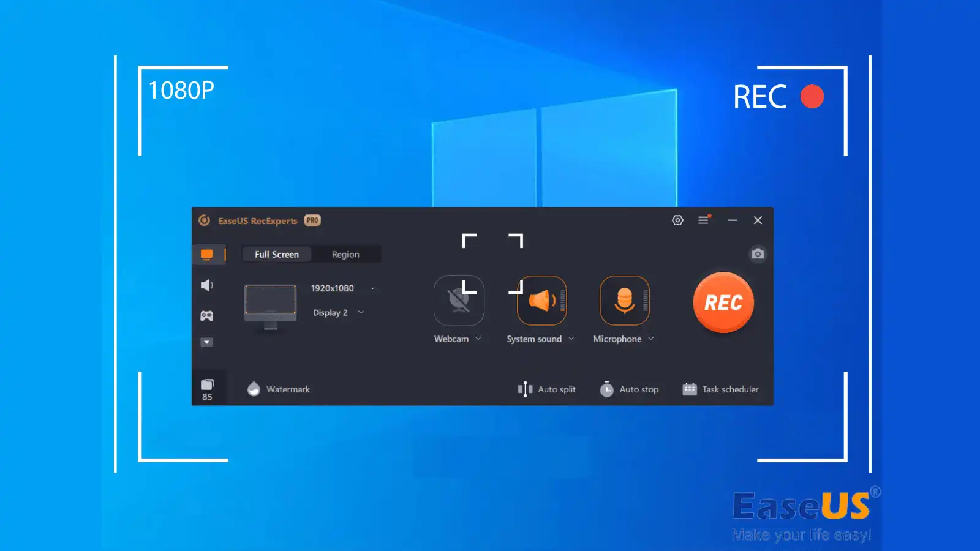Image resolution: width=980 pixels, height=551 pixels.
Task: Click the screenshot camera icon
Action: coord(758,253)
